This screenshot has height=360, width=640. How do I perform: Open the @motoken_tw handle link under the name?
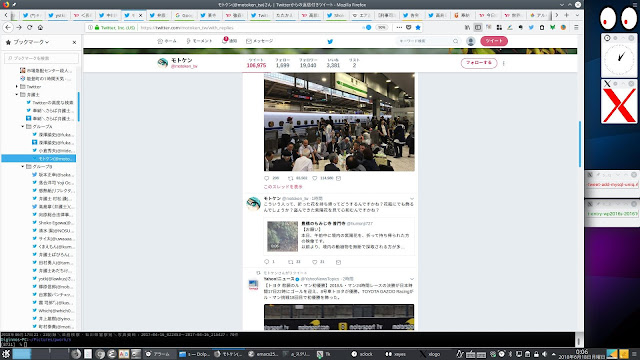pyautogui.click(x=184, y=66)
